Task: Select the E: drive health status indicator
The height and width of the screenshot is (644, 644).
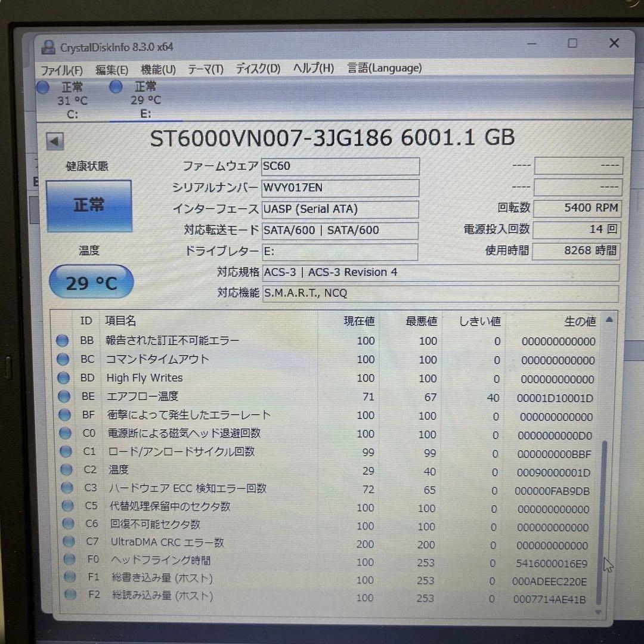Action: pos(115,87)
